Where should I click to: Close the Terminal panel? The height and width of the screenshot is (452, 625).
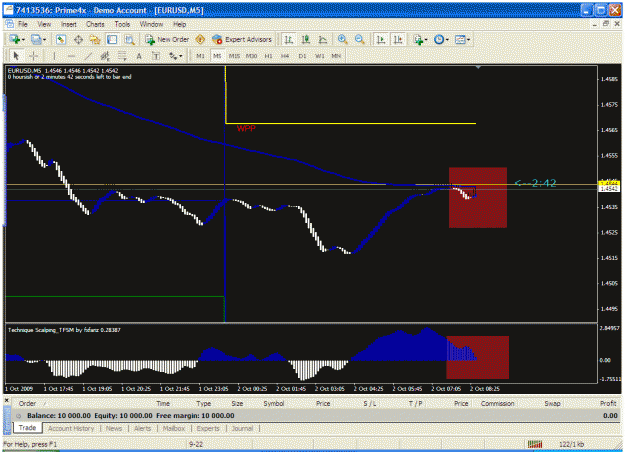[x=6, y=399]
